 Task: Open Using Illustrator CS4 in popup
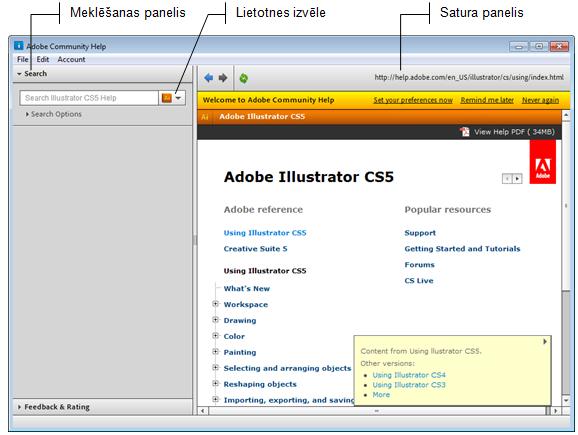[x=409, y=375]
